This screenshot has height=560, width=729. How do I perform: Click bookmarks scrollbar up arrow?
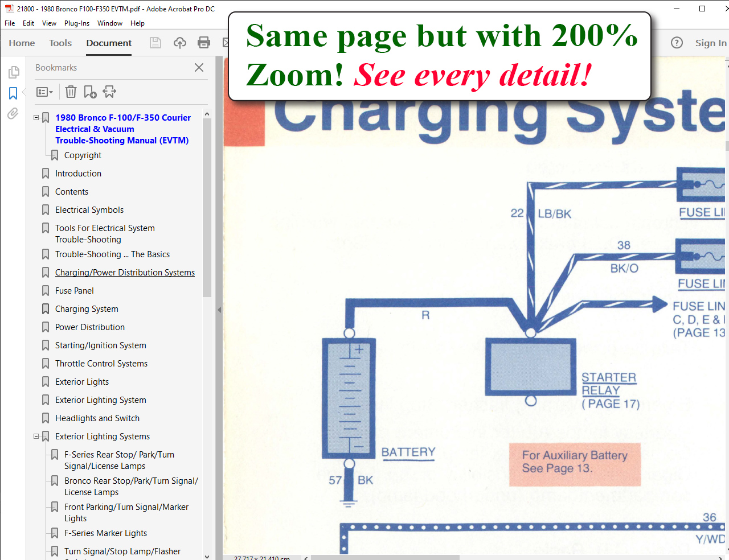(x=207, y=114)
